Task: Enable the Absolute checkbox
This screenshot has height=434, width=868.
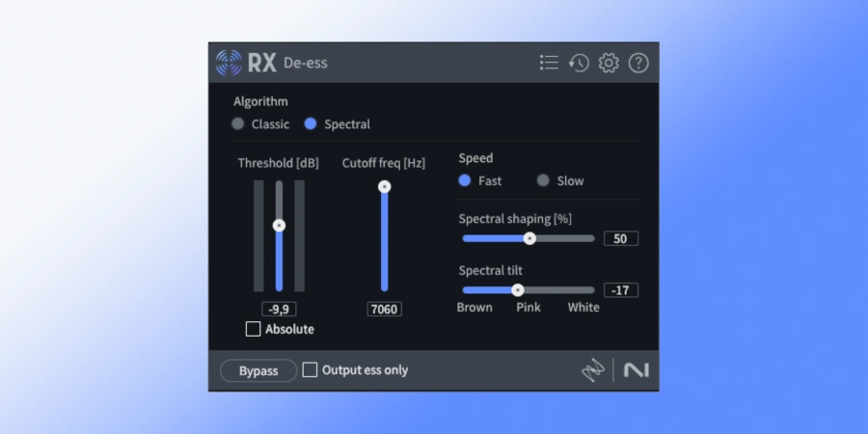Action: click(x=253, y=329)
